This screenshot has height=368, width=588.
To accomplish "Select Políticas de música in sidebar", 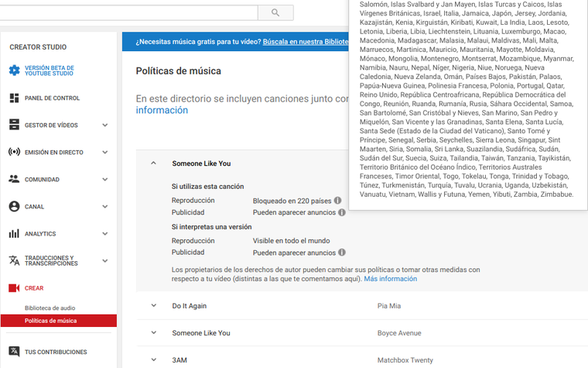I will coord(59,321).
